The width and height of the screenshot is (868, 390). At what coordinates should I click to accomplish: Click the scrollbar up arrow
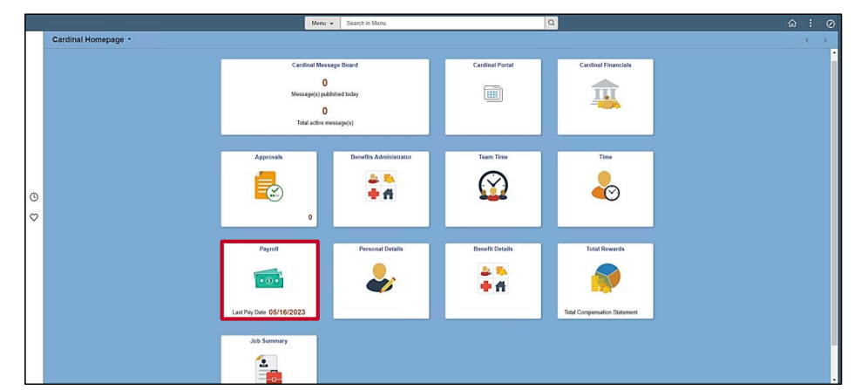point(834,52)
